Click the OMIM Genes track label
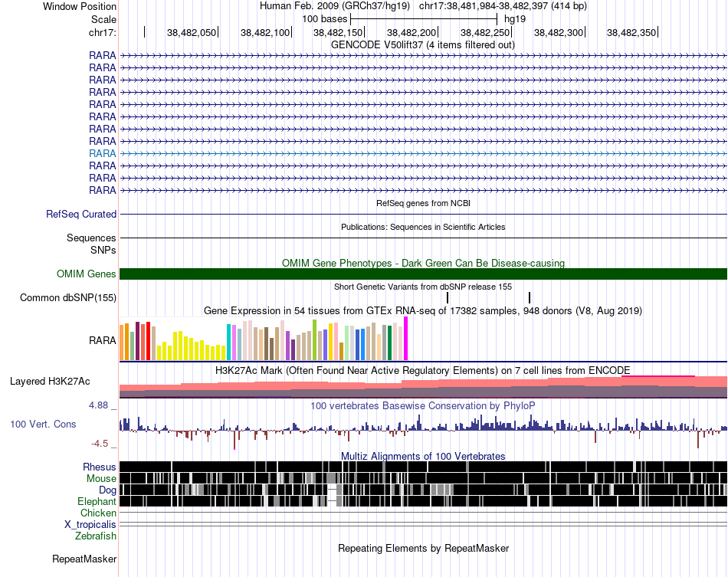 pos(86,274)
